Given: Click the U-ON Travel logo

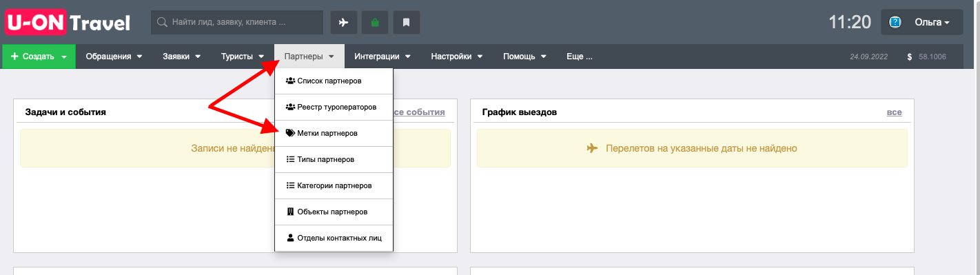Looking at the screenshot, I should 68,22.
